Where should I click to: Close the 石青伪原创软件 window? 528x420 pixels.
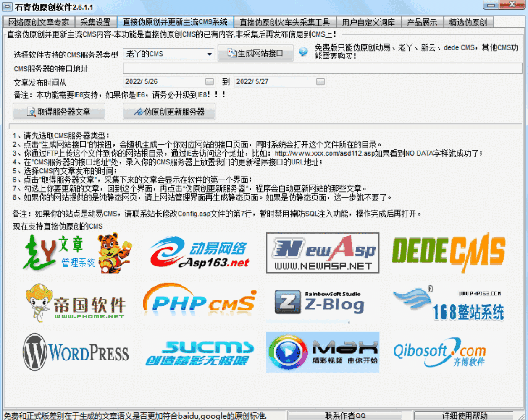[x=512, y=5]
